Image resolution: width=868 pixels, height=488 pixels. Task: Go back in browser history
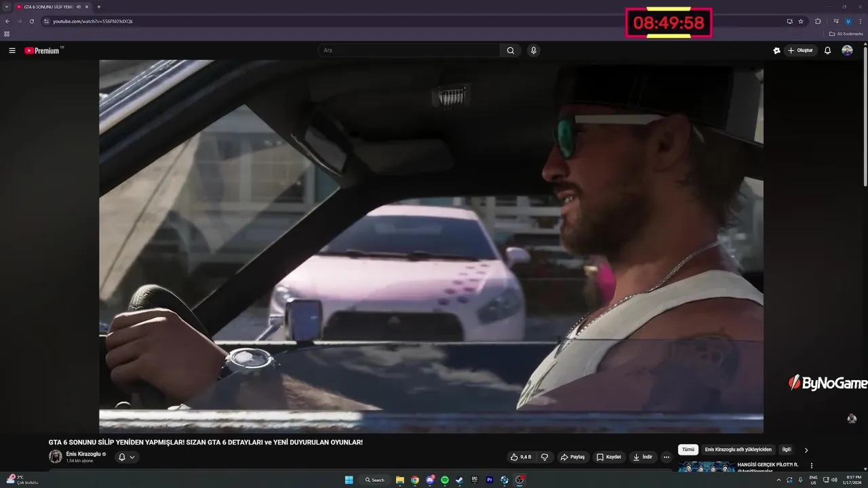coord(7,21)
